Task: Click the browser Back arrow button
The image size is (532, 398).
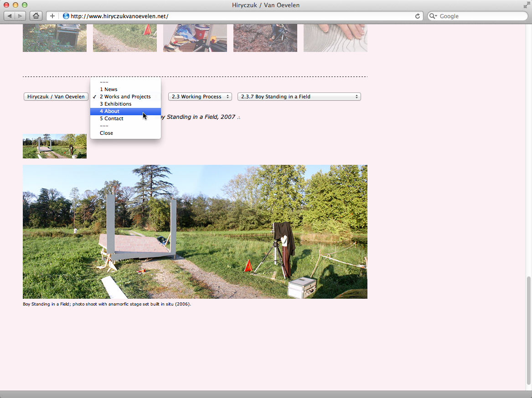Action: point(10,16)
